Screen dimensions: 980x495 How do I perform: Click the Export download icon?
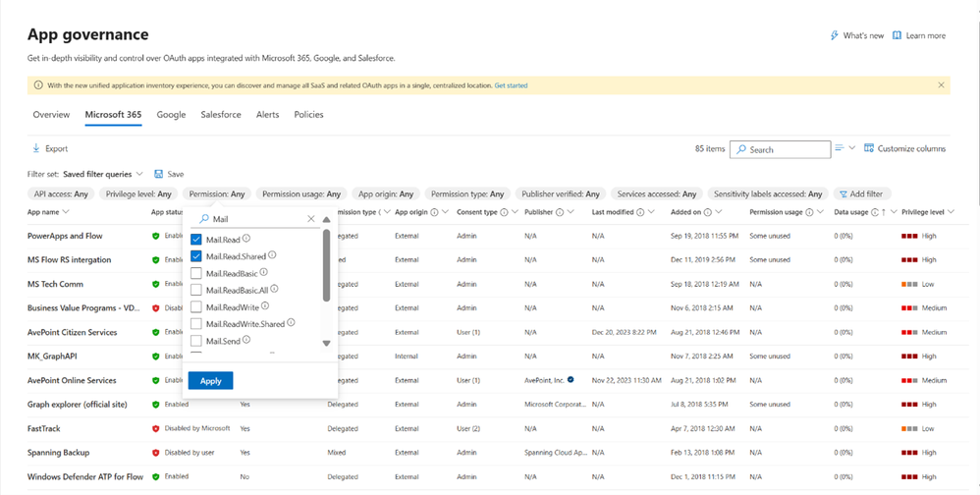click(35, 148)
